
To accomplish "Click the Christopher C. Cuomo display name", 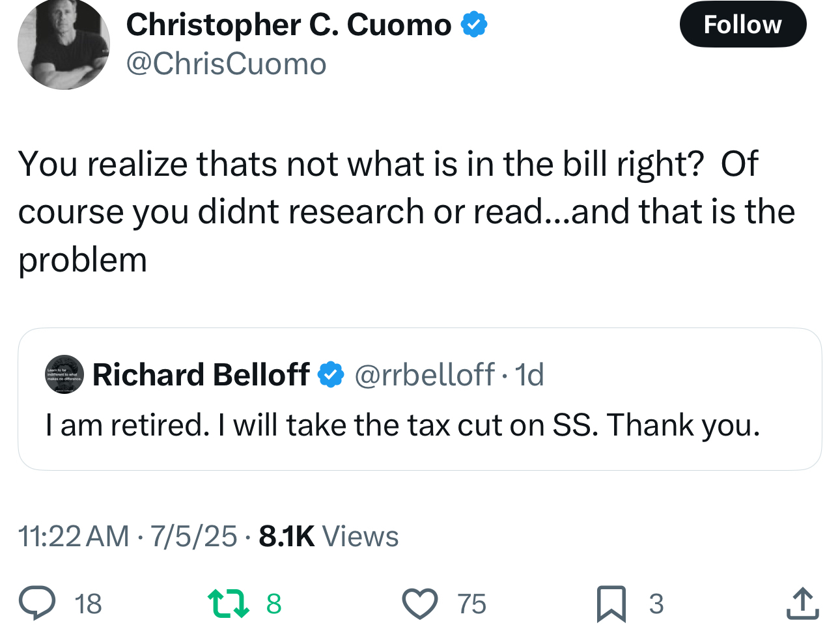I will pyautogui.click(x=288, y=25).
